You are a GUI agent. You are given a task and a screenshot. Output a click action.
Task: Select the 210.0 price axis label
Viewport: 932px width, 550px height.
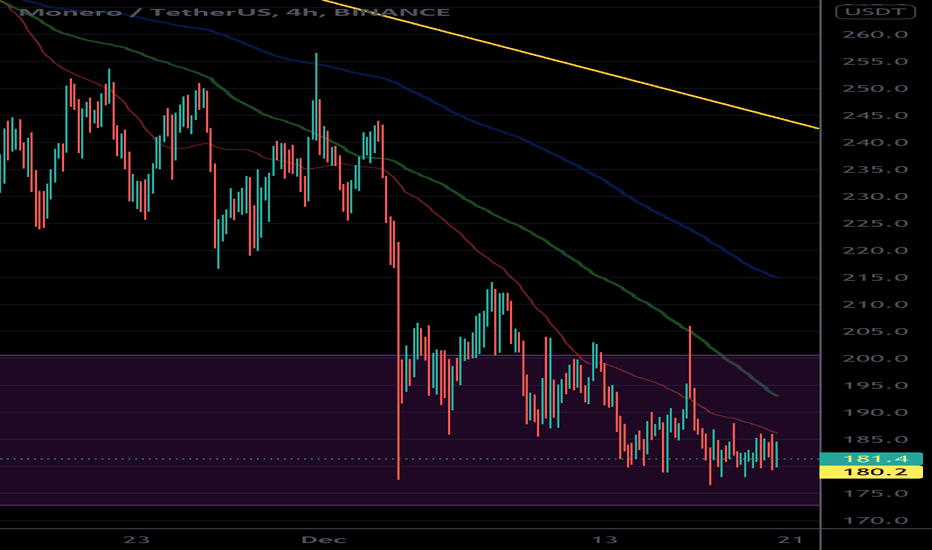tap(875, 304)
